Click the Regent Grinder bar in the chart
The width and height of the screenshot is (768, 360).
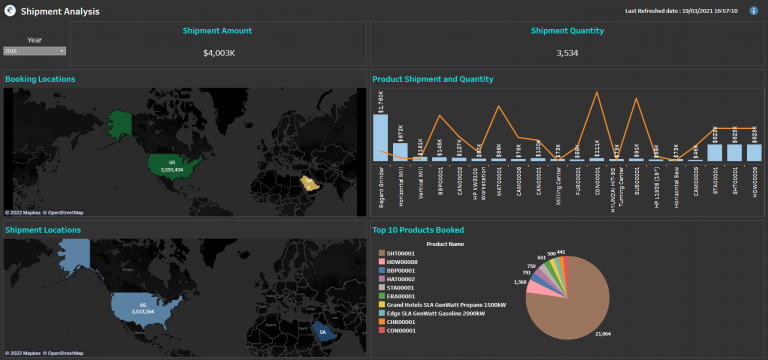coord(381,138)
